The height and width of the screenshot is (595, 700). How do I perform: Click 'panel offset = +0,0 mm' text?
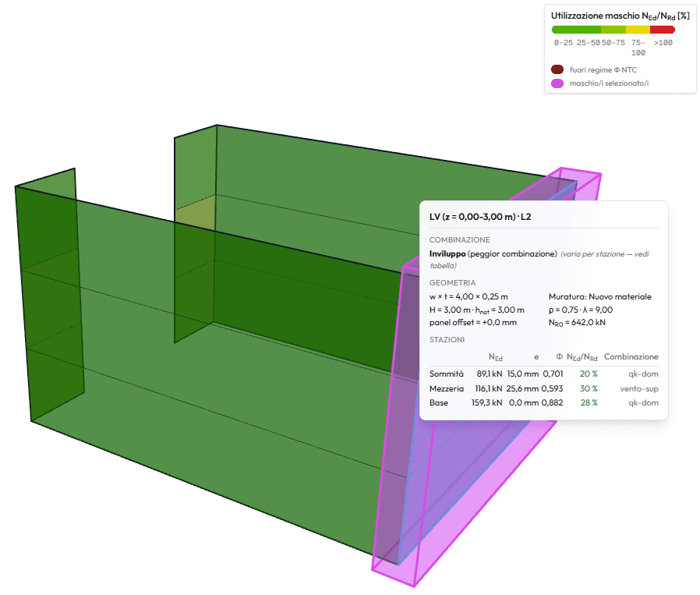pos(472,323)
